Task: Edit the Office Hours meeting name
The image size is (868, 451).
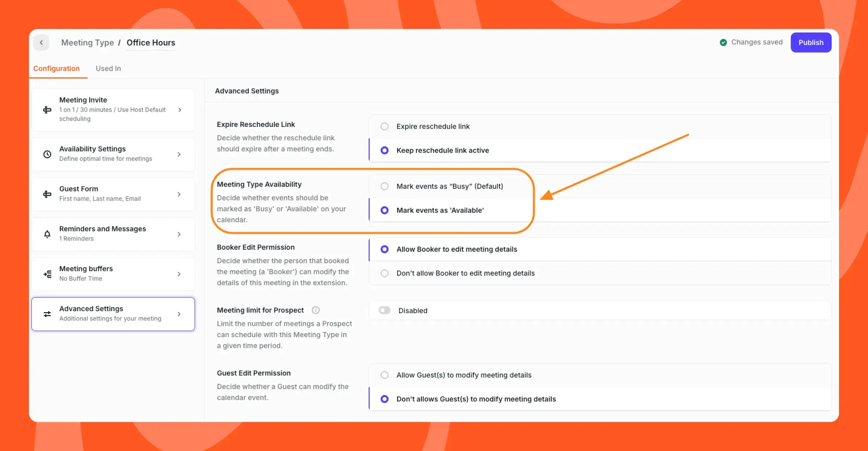Action: [151, 42]
